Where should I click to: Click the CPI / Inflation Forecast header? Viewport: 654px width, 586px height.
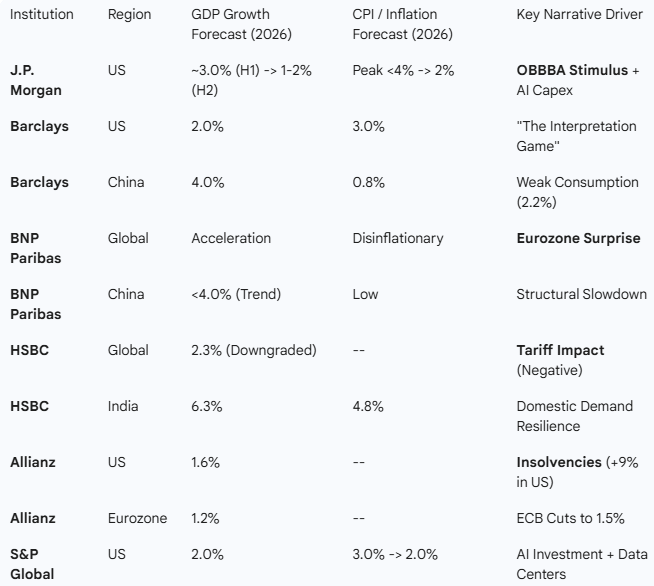[402, 25]
